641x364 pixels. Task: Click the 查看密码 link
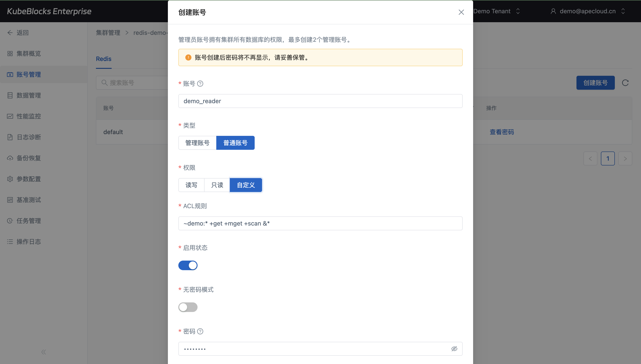click(502, 132)
